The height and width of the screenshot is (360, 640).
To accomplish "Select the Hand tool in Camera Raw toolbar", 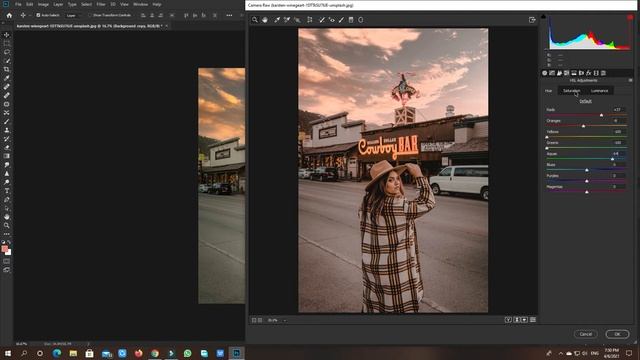I will tap(265, 20).
